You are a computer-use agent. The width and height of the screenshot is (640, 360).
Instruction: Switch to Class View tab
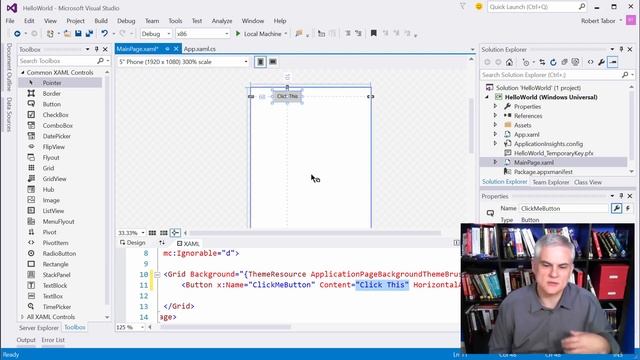tap(588, 182)
